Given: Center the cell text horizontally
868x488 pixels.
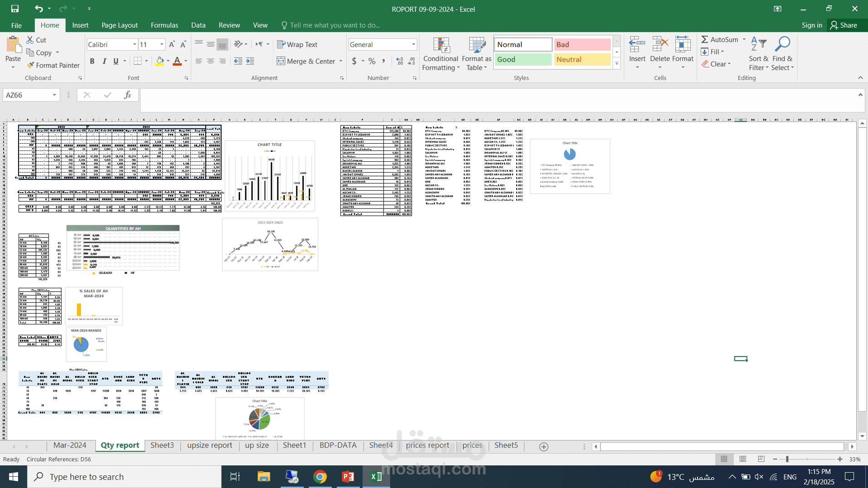Looking at the screenshot, I should (210, 61).
